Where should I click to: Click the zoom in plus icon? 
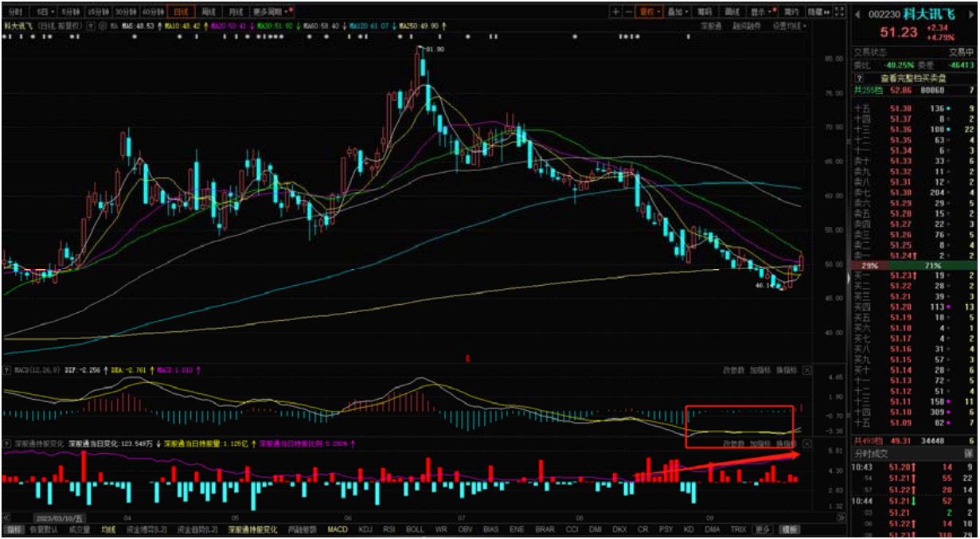click(x=616, y=12)
